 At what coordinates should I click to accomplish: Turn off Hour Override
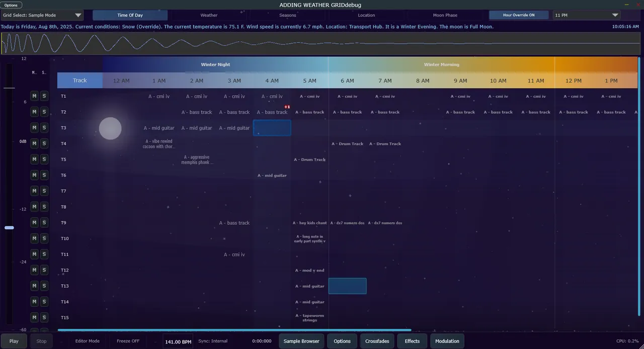point(519,15)
